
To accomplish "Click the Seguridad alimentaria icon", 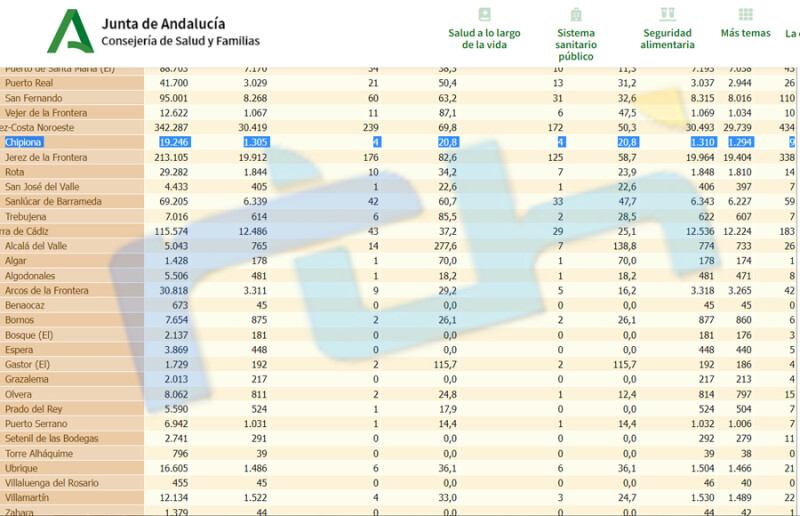I will coord(667,14).
